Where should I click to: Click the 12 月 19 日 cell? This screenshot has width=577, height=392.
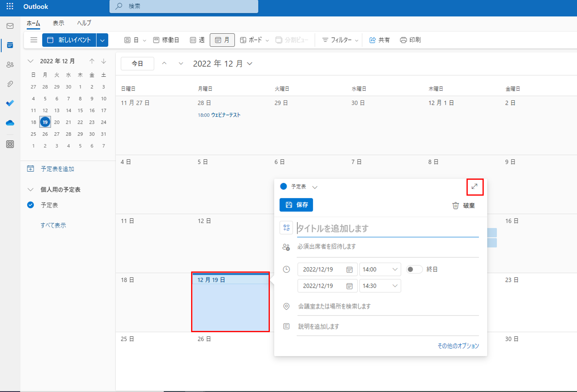(230, 302)
